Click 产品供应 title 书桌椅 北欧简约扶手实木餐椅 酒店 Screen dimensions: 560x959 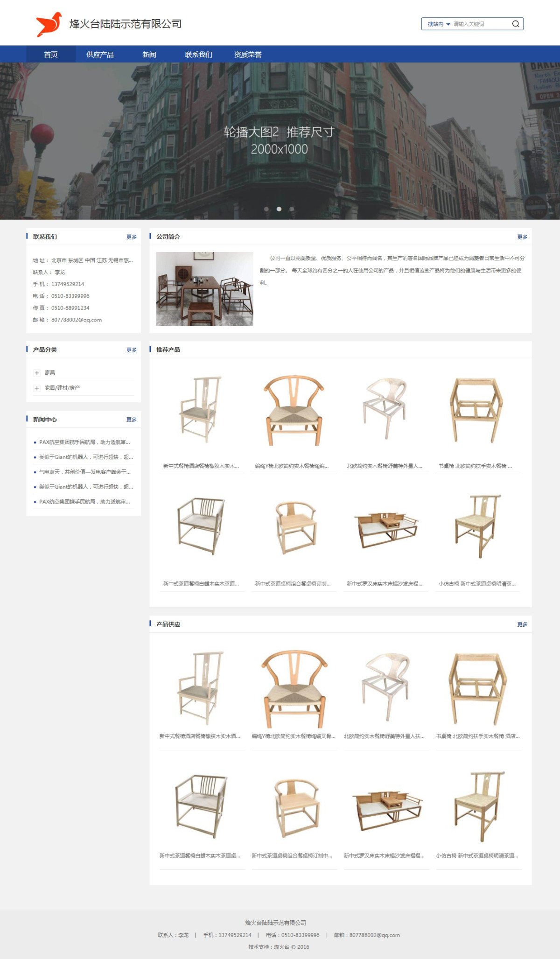(x=478, y=736)
